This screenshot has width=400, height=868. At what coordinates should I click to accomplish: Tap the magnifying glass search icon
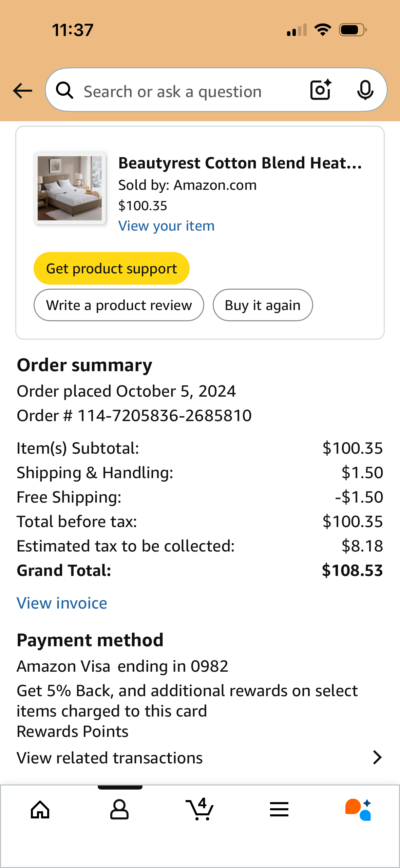pos(64,90)
